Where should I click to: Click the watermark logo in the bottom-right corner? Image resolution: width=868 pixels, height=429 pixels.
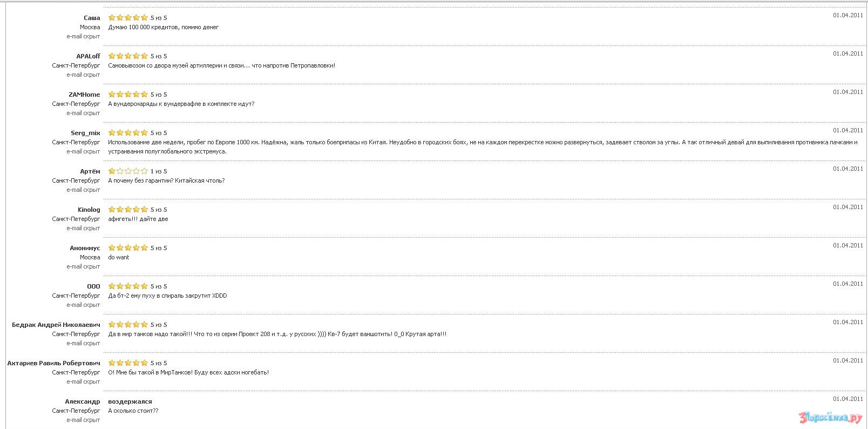tap(830, 418)
